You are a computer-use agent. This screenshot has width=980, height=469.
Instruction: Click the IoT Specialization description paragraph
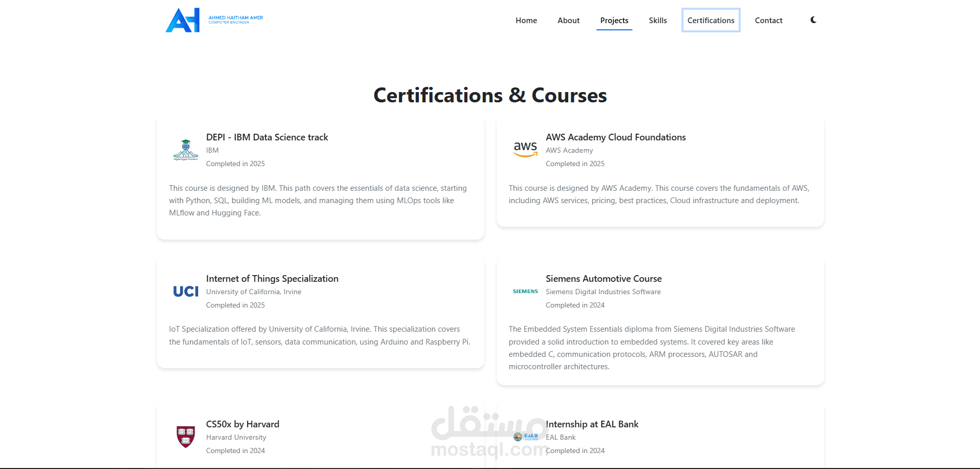[x=320, y=335]
